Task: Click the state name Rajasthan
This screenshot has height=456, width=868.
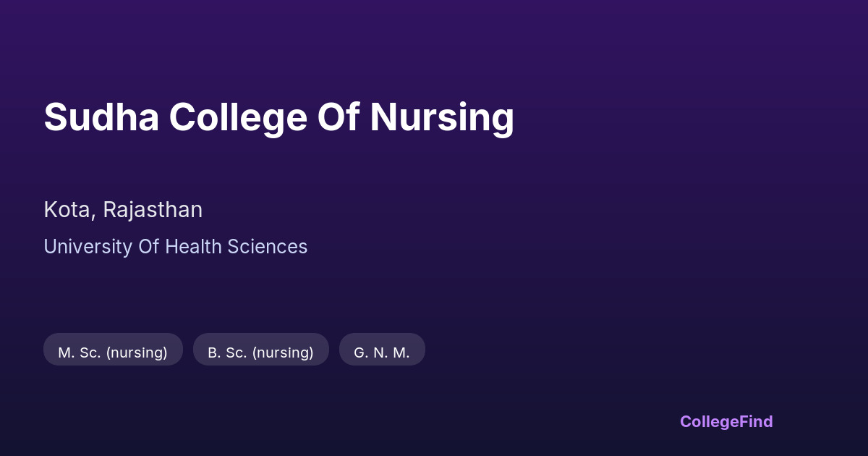Action: point(153,210)
